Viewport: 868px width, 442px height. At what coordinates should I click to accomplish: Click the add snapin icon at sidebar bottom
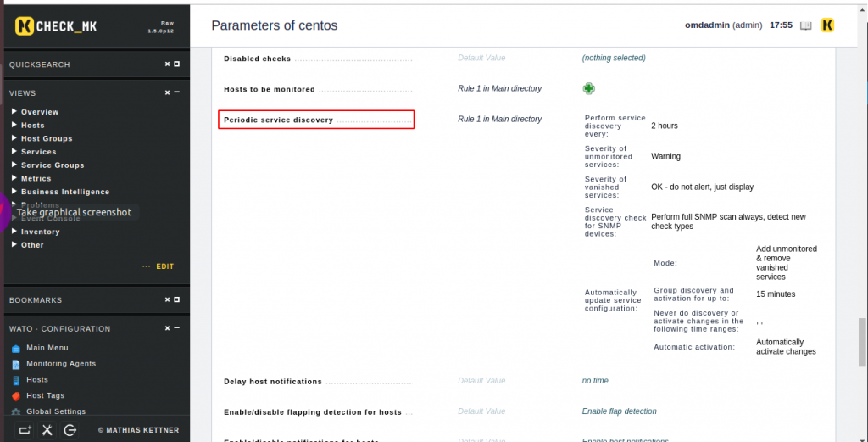coord(25,430)
